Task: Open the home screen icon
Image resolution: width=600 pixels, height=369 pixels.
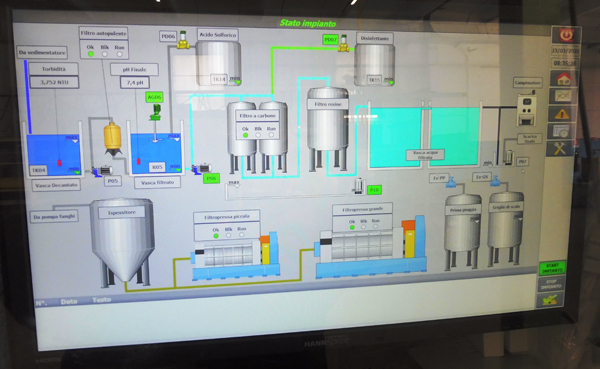Action: [564, 79]
